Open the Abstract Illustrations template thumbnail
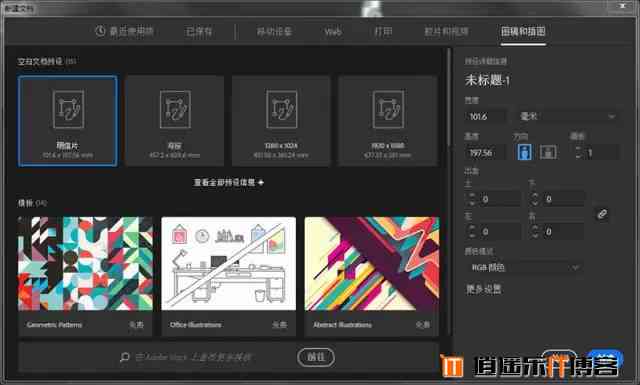This screenshot has height=385, width=640. pyautogui.click(x=372, y=264)
